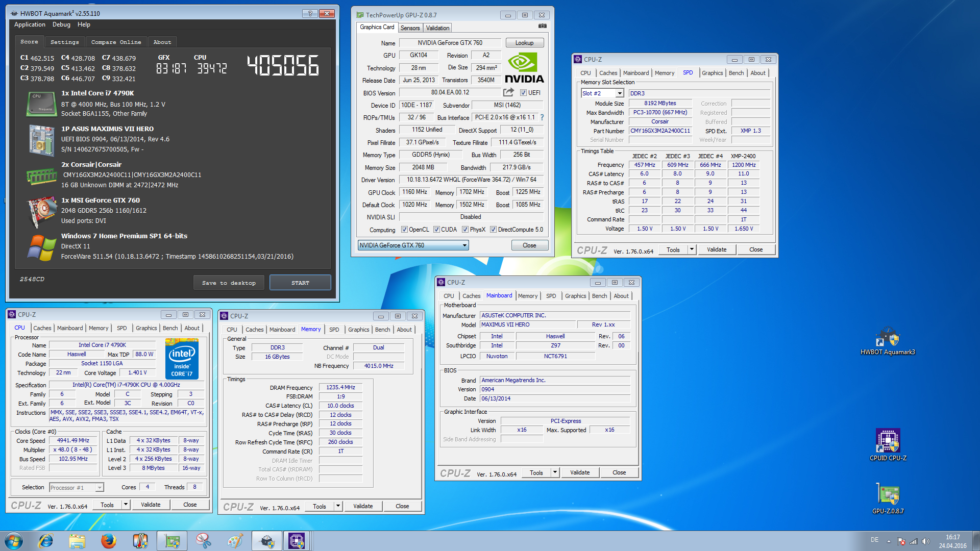This screenshot has height=551, width=980.
Task: Click the motherboard image in Aquamark
Action: click(x=41, y=140)
